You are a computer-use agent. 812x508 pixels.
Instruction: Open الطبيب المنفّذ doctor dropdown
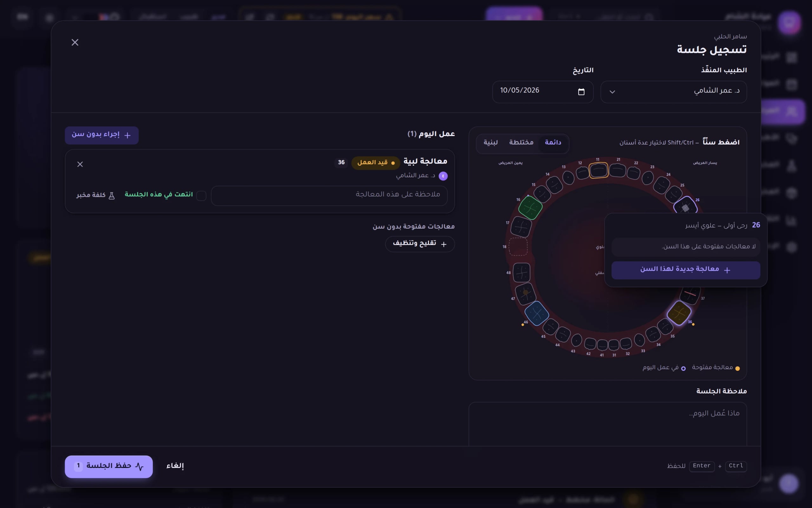tap(673, 92)
